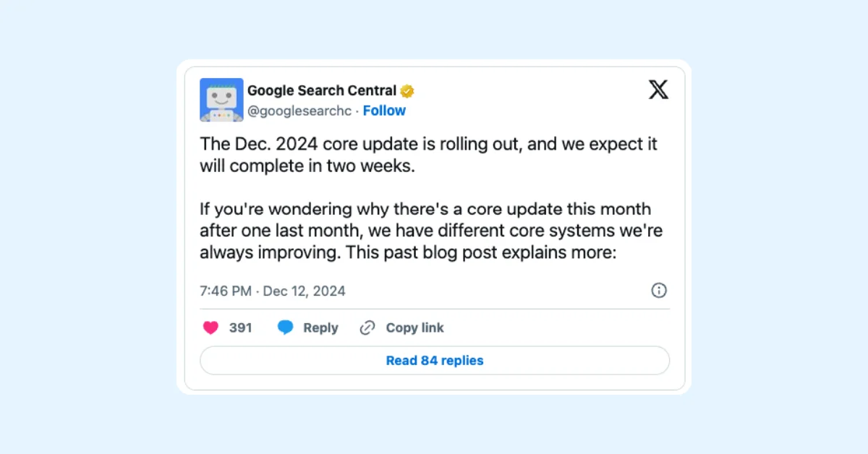Click the gold verified badge

click(407, 91)
